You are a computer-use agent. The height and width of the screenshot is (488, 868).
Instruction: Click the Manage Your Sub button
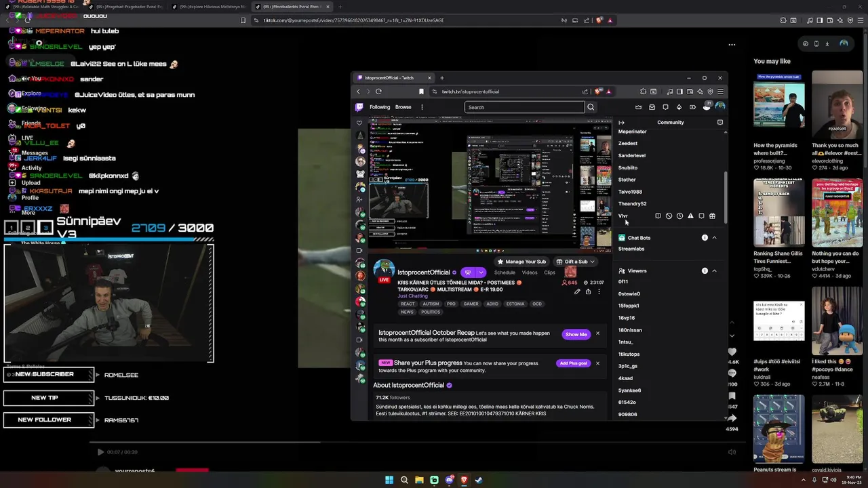click(521, 262)
